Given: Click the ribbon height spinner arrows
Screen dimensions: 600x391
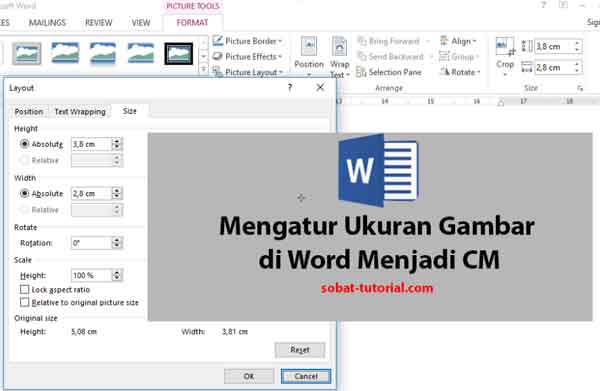Looking at the screenshot, I should (x=577, y=47).
